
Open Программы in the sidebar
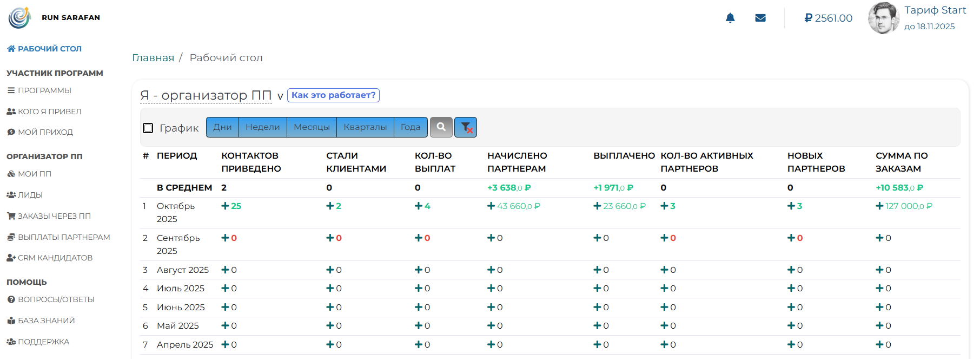coord(44,90)
